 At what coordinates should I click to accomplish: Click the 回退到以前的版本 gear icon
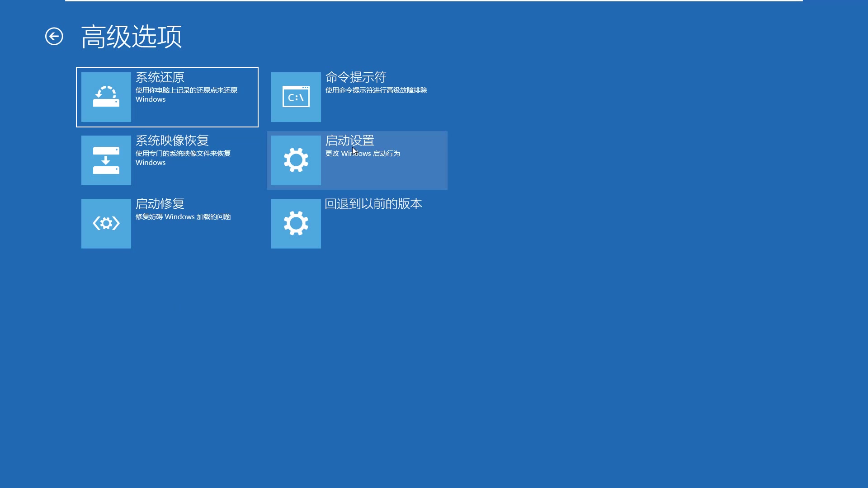pos(296,224)
